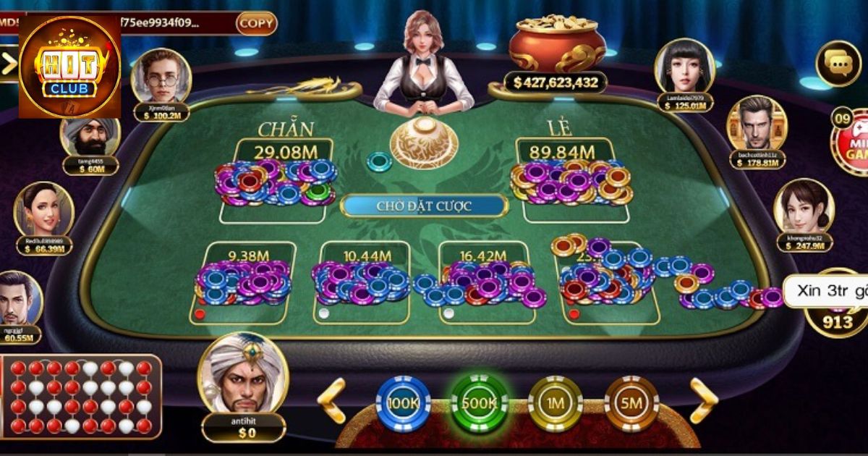Open the antihit player avatar
Screen dimensions: 868x456
pyautogui.click(x=243, y=374)
